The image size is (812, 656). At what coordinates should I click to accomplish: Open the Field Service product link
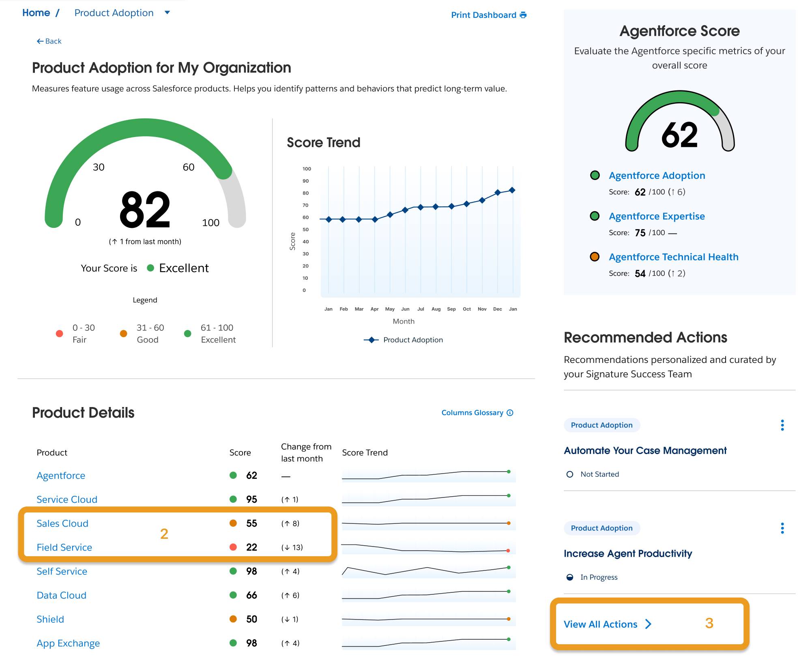[x=64, y=547]
